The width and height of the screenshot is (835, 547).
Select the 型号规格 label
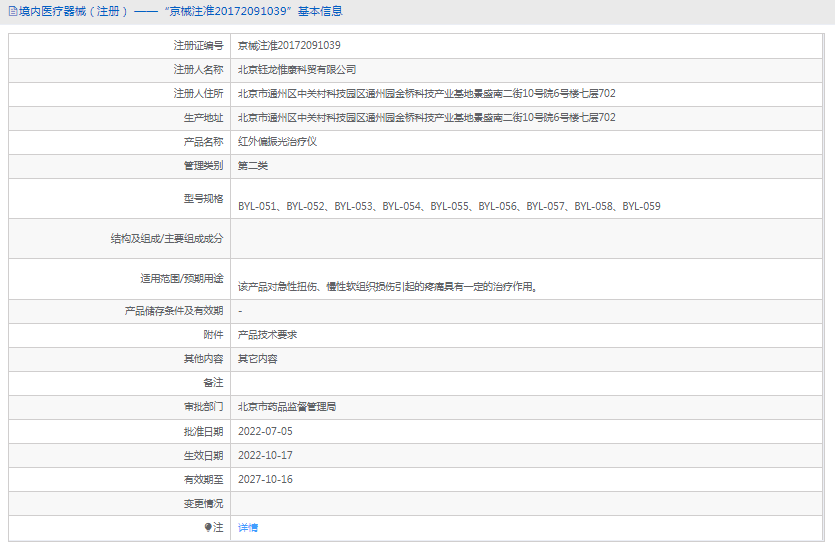pos(203,199)
